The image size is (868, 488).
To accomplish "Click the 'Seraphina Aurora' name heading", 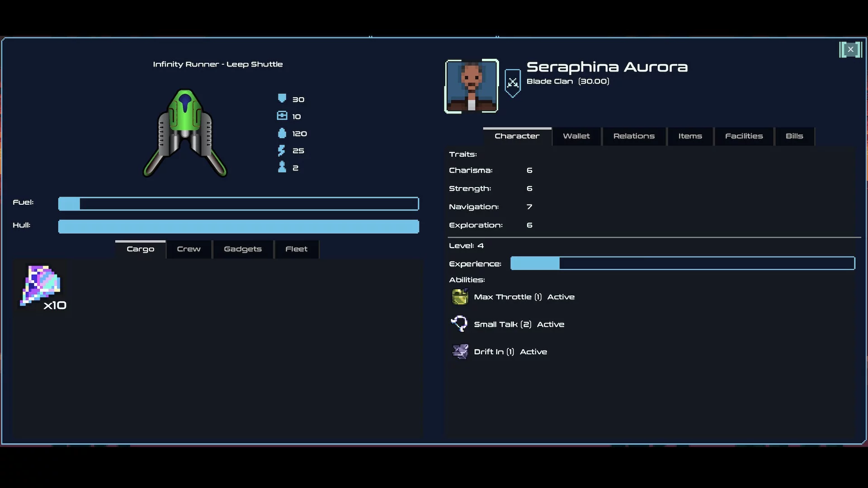I will click(x=607, y=67).
